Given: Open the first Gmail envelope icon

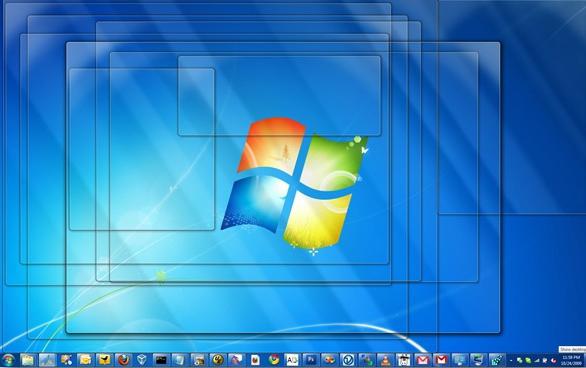Looking at the screenshot, I should [x=423, y=361].
